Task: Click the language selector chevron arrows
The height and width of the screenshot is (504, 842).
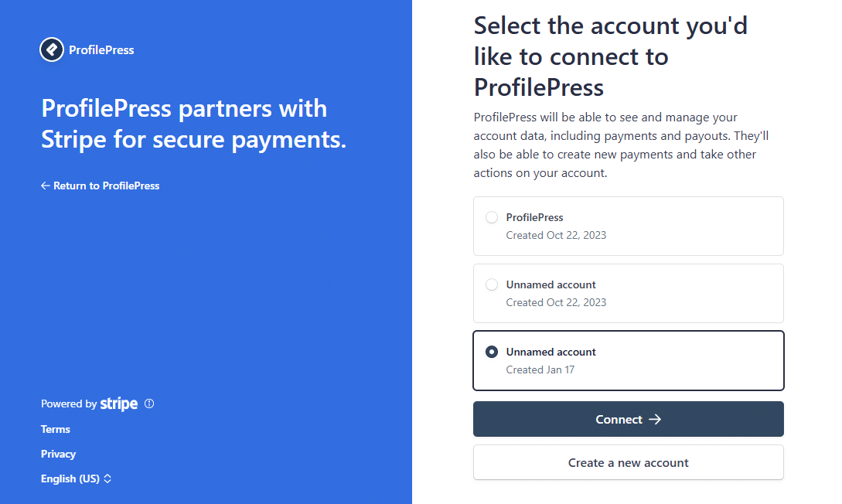Action: point(107,478)
